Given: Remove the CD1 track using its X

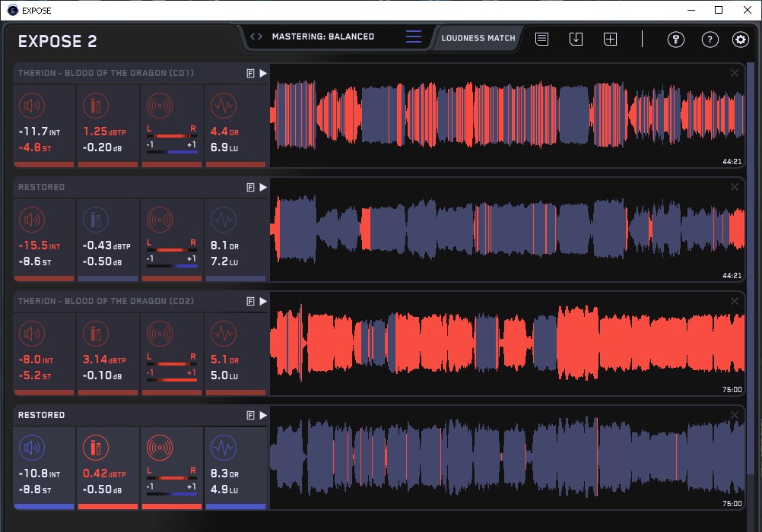Looking at the screenshot, I should 735,73.
